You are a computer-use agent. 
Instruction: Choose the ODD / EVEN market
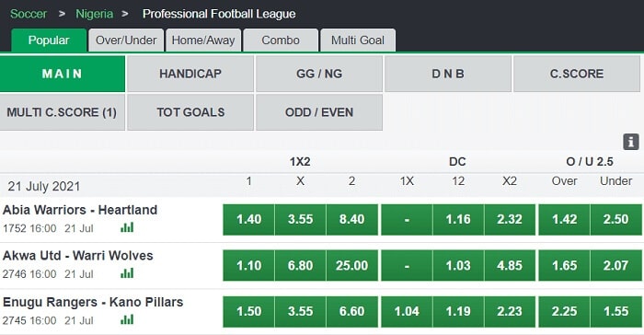319,112
